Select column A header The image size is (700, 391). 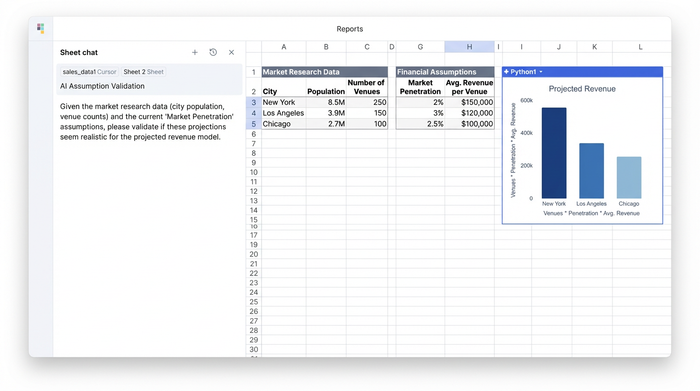coord(284,47)
